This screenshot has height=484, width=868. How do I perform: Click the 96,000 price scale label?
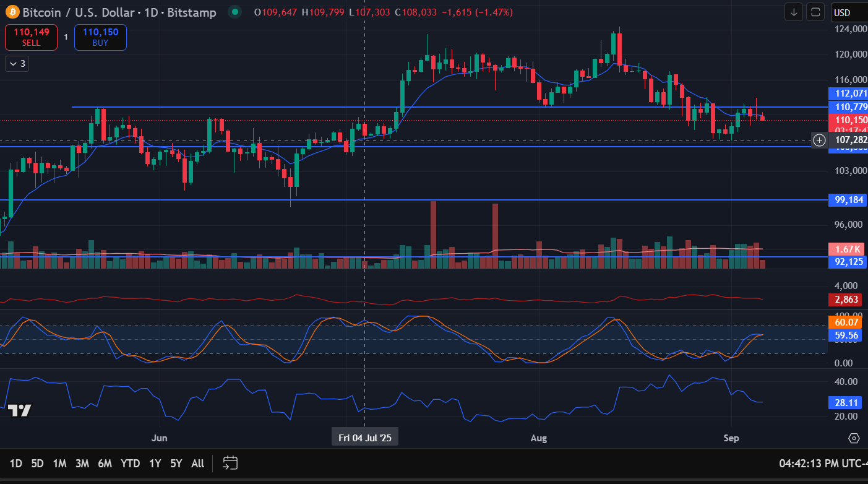click(848, 225)
